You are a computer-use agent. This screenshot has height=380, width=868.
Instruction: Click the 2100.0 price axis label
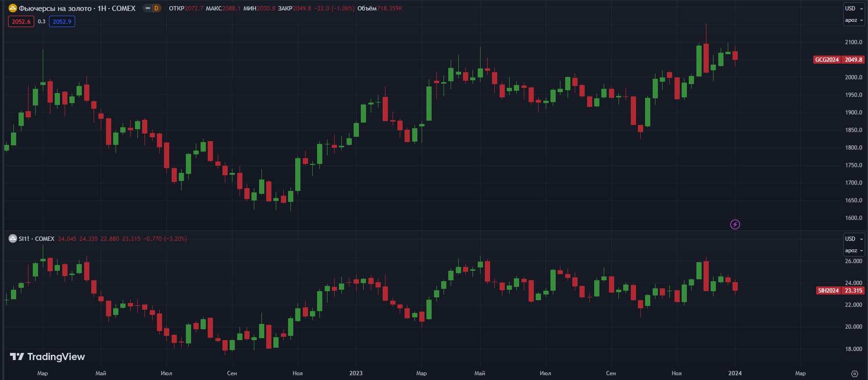pyautogui.click(x=853, y=42)
